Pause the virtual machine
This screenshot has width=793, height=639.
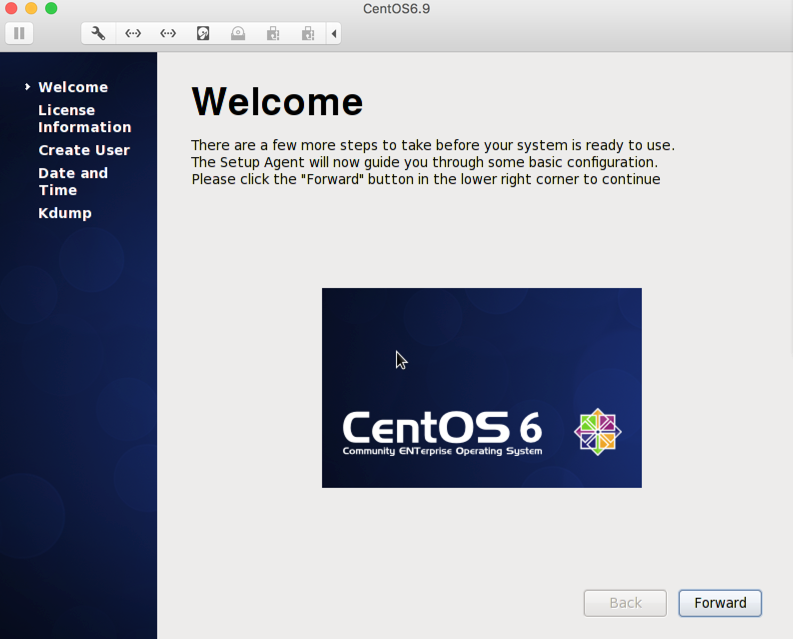pyautogui.click(x=19, y=33)
